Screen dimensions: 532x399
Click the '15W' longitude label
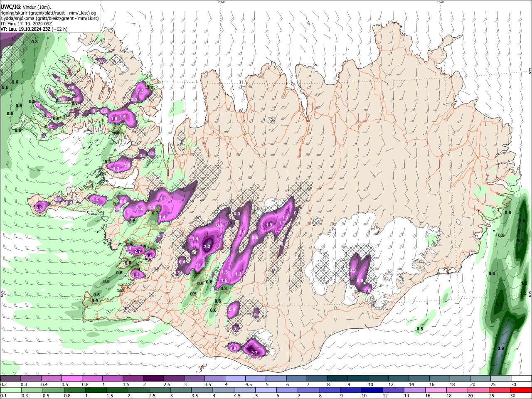[x=440, y=2]
